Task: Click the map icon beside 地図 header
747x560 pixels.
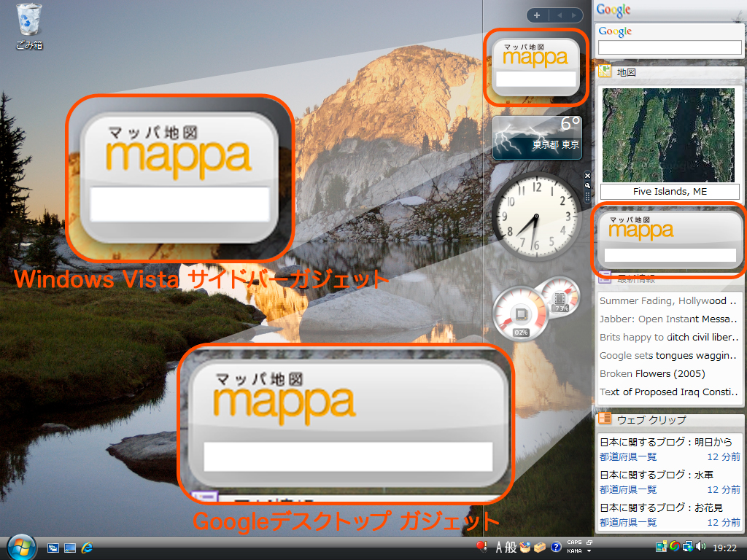Action: pyautogui.click(x=604, y=71)
